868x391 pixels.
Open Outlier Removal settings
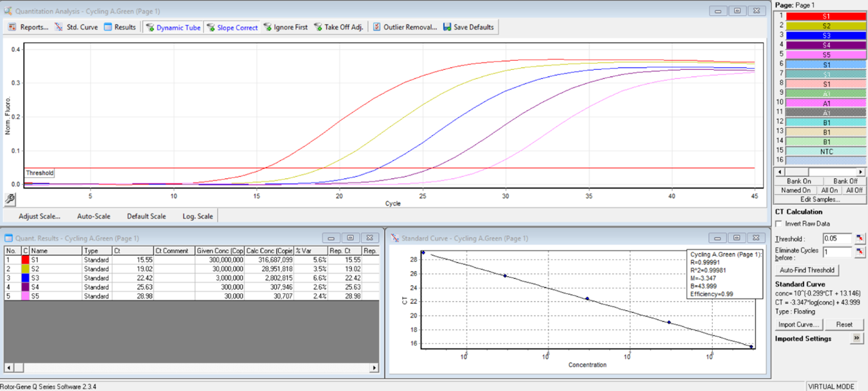coord(404,27)
